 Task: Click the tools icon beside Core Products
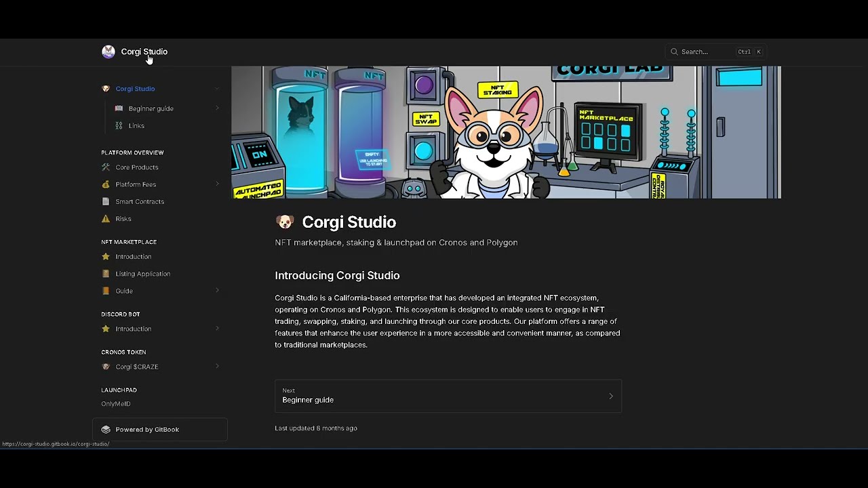[106, 167]
